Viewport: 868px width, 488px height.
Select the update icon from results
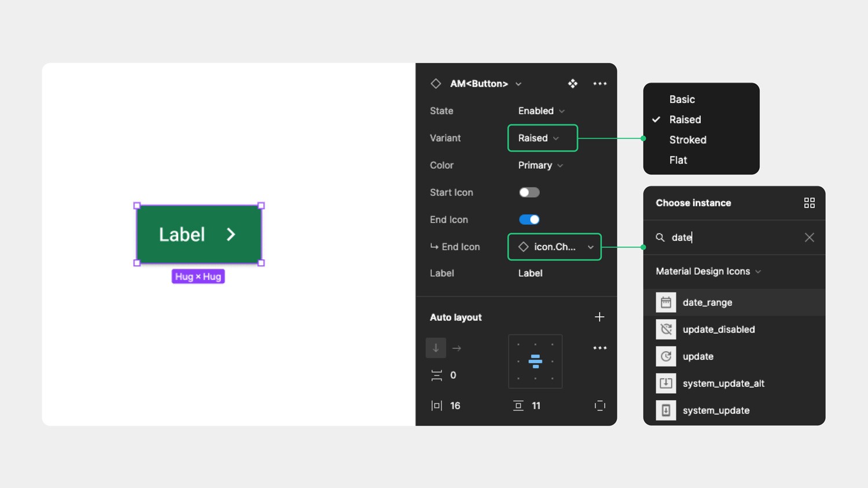coord(698,356)
